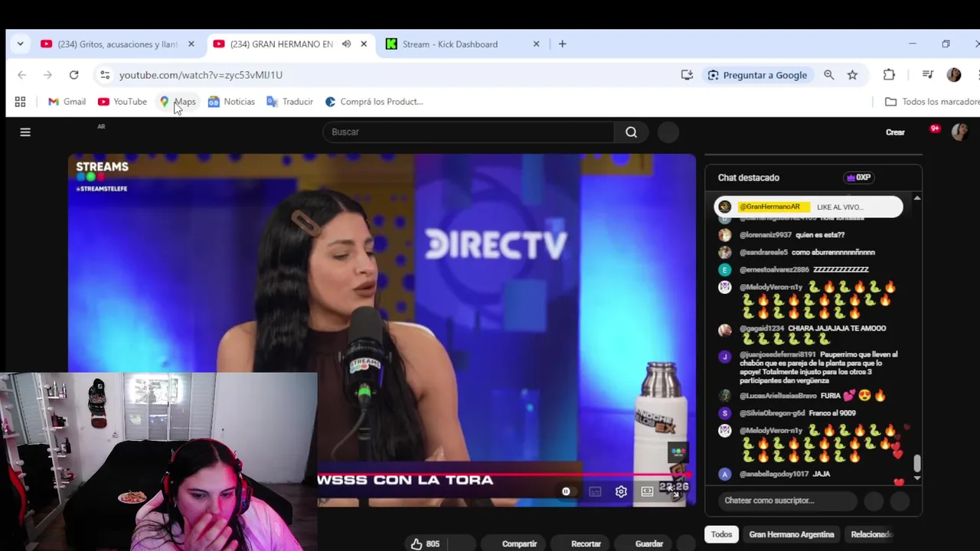Open Gmail bookmark
The height and width of the screenshot is (551, 980).
coord(67,102)
